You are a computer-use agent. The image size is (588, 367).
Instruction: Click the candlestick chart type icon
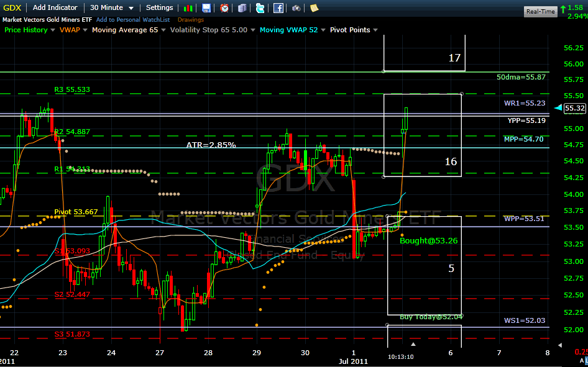point(187,8)
